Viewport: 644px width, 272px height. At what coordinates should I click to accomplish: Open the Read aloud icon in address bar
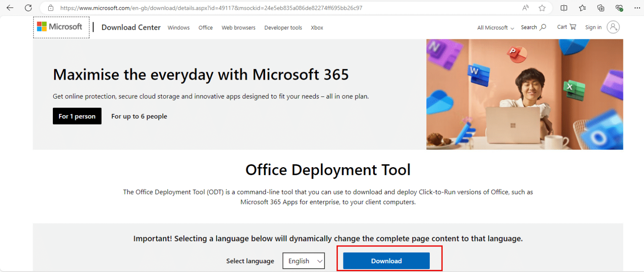[525, 8]
